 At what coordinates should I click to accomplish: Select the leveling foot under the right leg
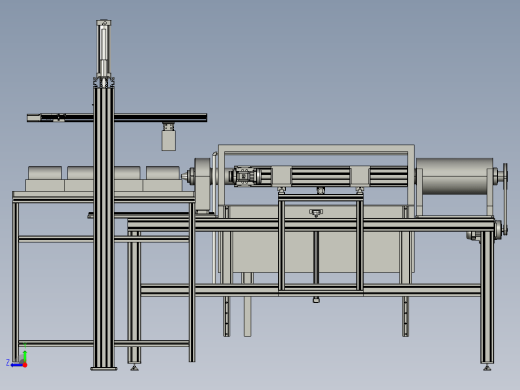[487, 367]
